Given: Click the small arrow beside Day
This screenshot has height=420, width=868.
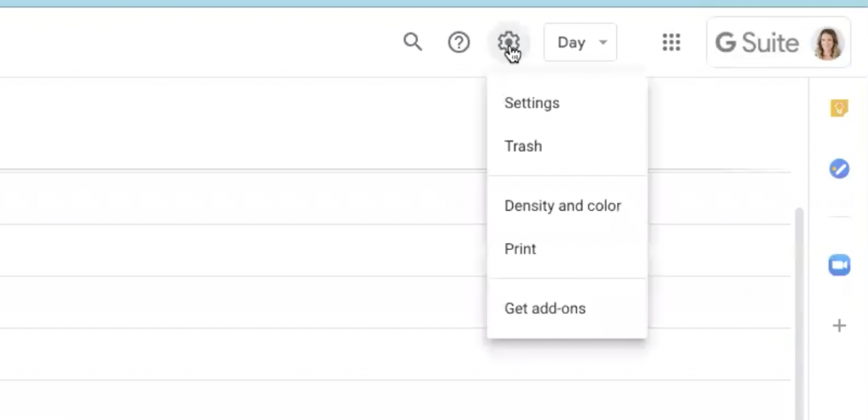Looking at the screenshot, I should (604, 42).
